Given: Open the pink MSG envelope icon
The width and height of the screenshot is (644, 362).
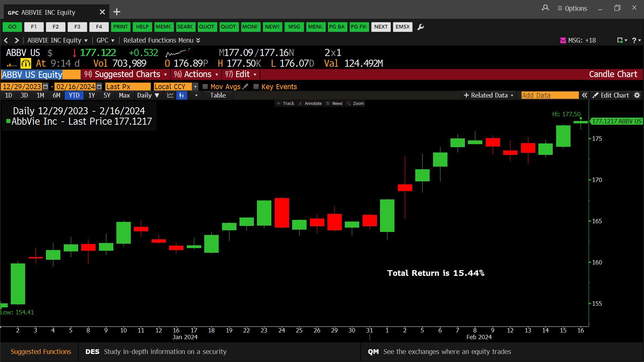Looking at the screenshot, I should (563, 40).
